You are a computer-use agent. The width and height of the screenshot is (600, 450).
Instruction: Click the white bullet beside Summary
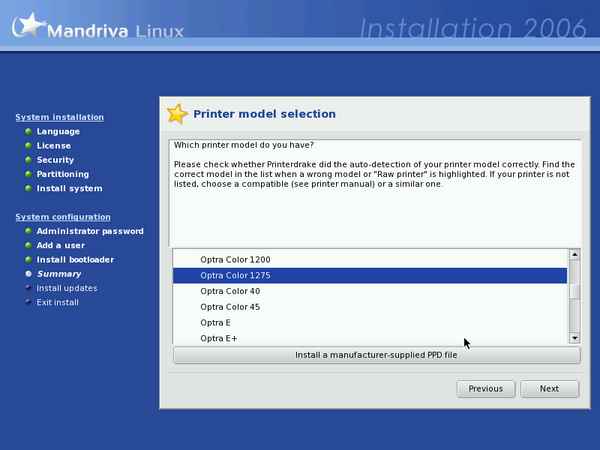pyautogui.click(x=28, y=274)
